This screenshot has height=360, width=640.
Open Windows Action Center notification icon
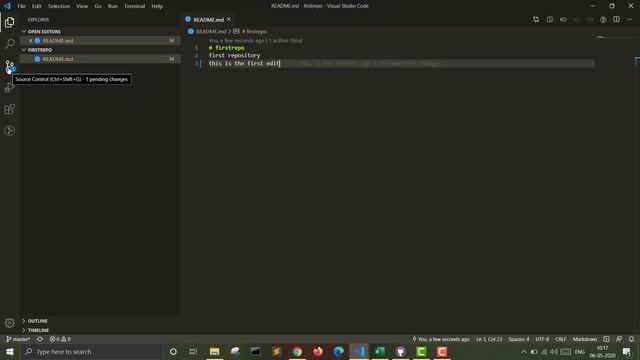[627, 351]
